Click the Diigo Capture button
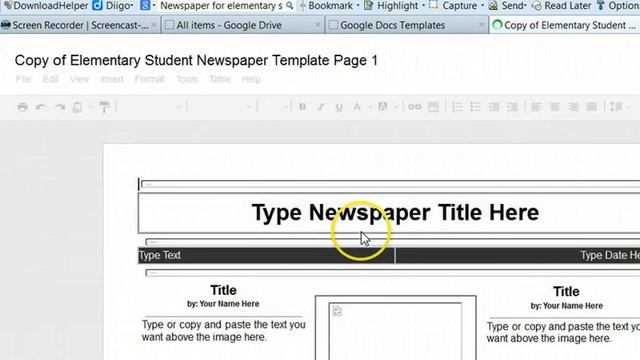This screenshot has height=360, width=640. [453, 6]
